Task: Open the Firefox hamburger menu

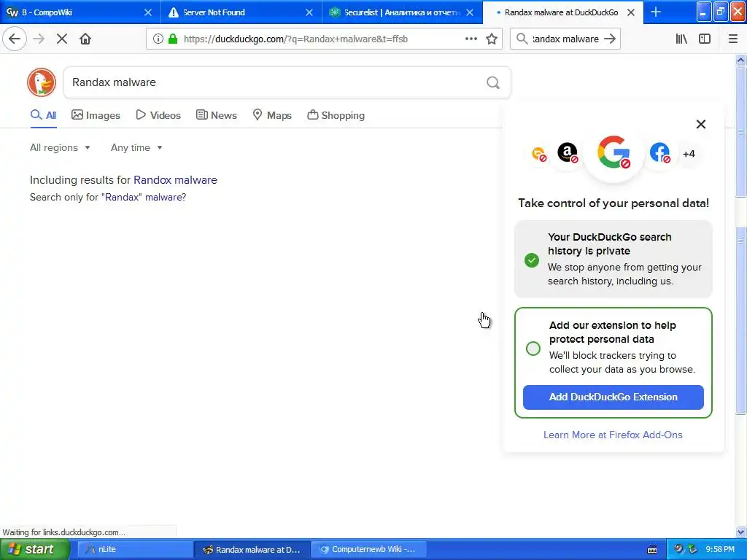Action: click(x=733, y=39)
